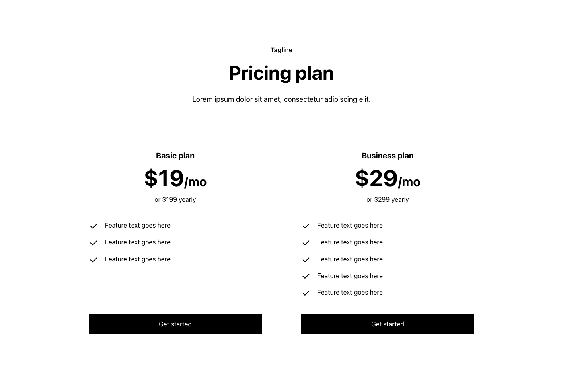Viewport: 563px width, 392px height.
Task: Click fourth checkmark icon in Business plan
Action: [306, 276]
